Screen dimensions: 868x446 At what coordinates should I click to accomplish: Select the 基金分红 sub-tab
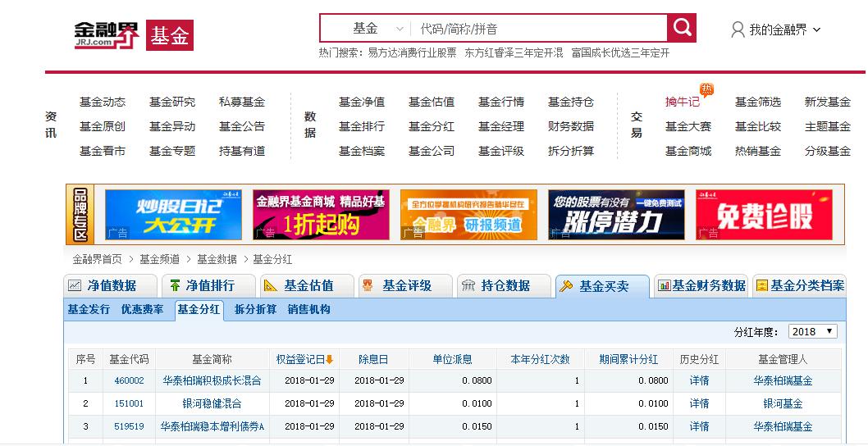click(x=199, y=310)
